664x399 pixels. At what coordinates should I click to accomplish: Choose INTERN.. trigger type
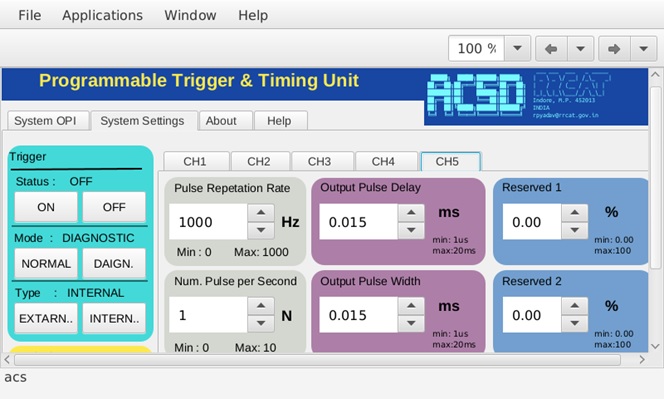114,319
